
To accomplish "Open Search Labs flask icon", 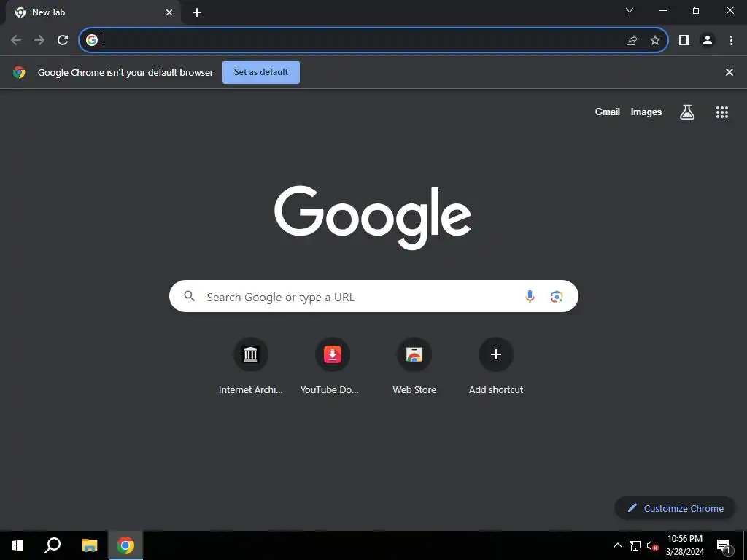I will coord(687,112).
